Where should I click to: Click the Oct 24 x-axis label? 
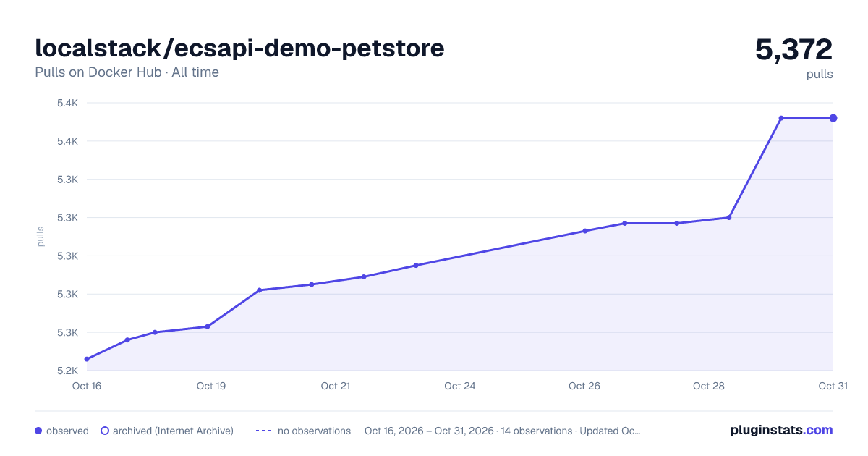tap(460, 386)
